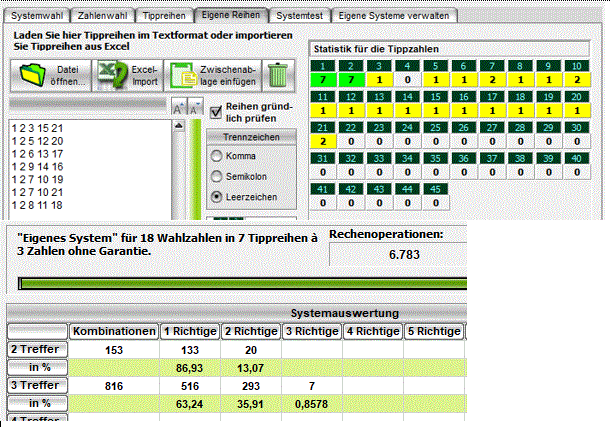610x427 pixels.
Task: Click cell value 816 in Kombinationen
Action: (114, 386)
